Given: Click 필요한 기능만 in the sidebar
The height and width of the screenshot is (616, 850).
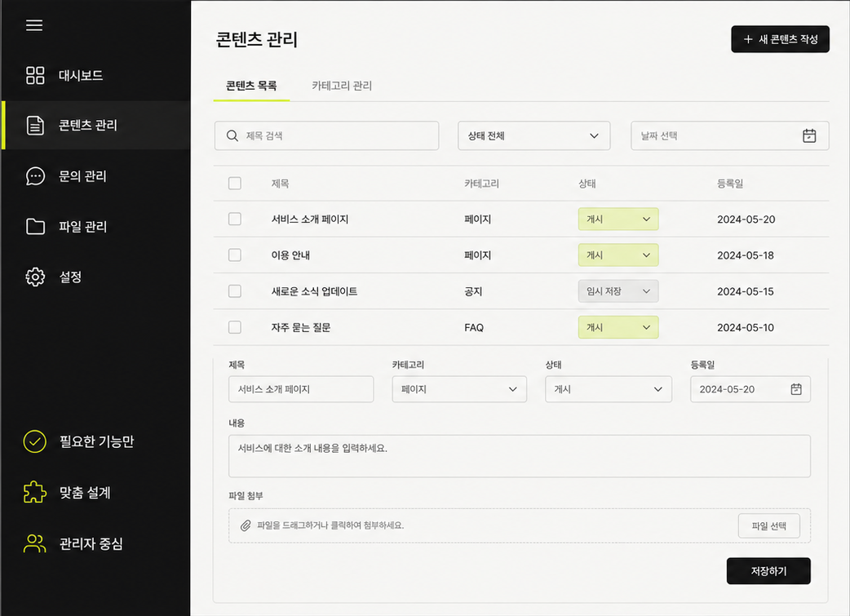Looking at the screenshot, I should [x=96, y=441].
